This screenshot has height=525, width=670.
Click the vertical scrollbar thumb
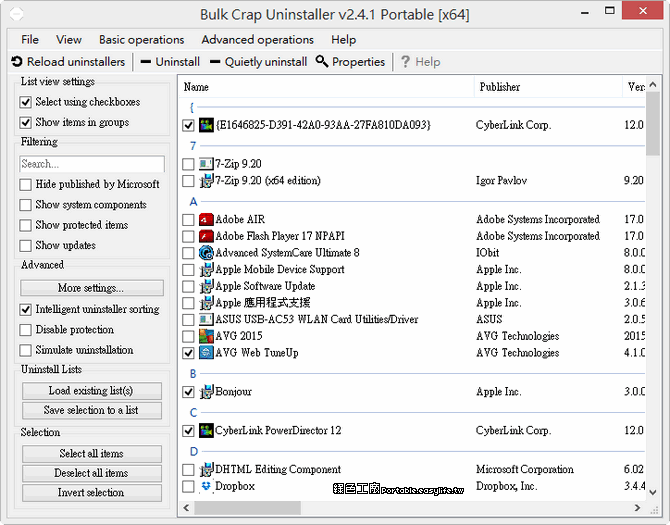(x=652, y=124)
